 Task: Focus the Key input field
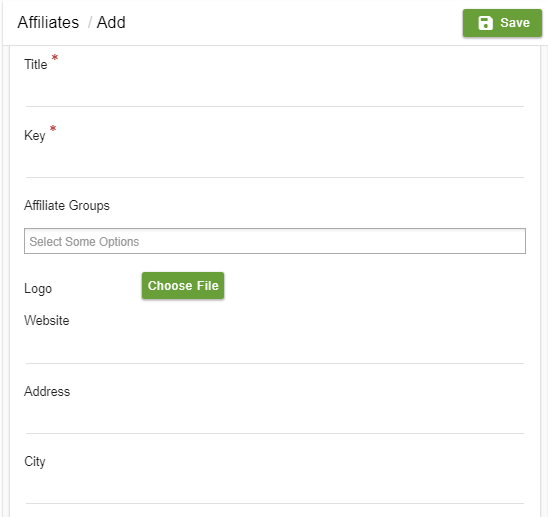coord(275,165)
